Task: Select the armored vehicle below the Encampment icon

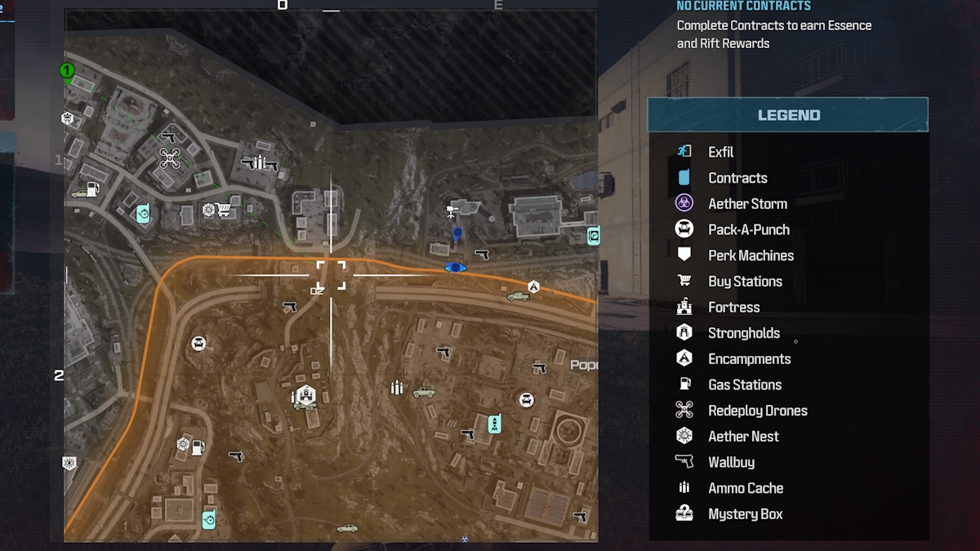Action: pyautogui.click(x=518, y=296)
